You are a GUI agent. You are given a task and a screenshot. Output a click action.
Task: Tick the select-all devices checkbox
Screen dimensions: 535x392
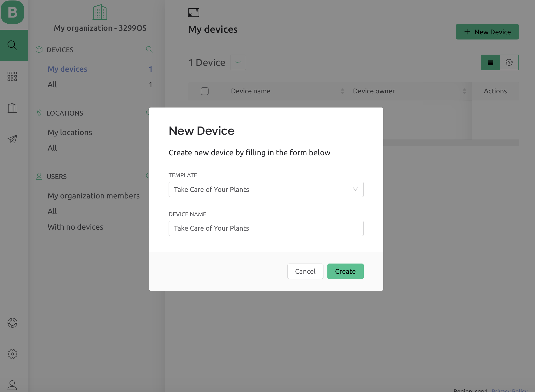tap(204, 91)
